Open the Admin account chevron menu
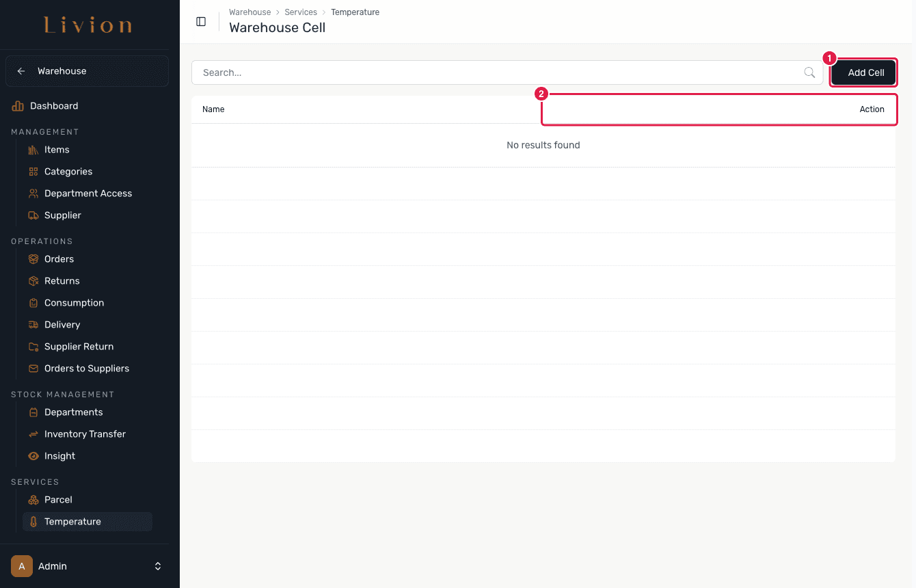 [158, 566]
